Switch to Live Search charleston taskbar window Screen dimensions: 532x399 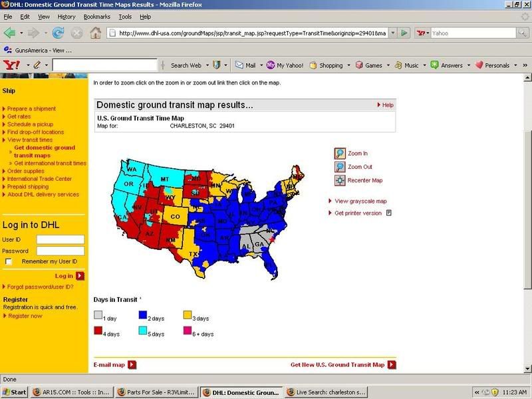click(326, 392)
